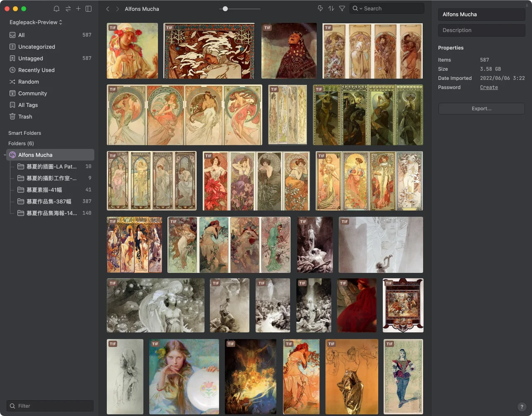This screenshot has height=416, width=532.
Task: Open the Eaglepack-Preview library switcher
Action: [x=36, y=22]
